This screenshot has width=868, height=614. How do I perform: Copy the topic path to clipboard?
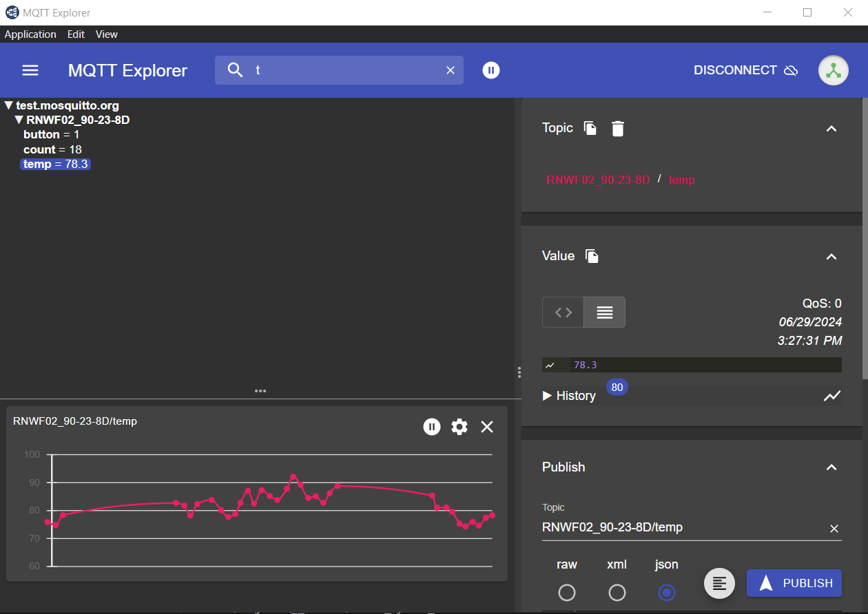(590, 128)
